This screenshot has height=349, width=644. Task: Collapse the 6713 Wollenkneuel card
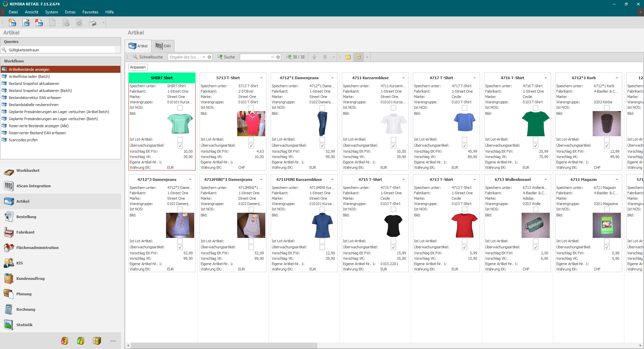(x=546, y=179)
